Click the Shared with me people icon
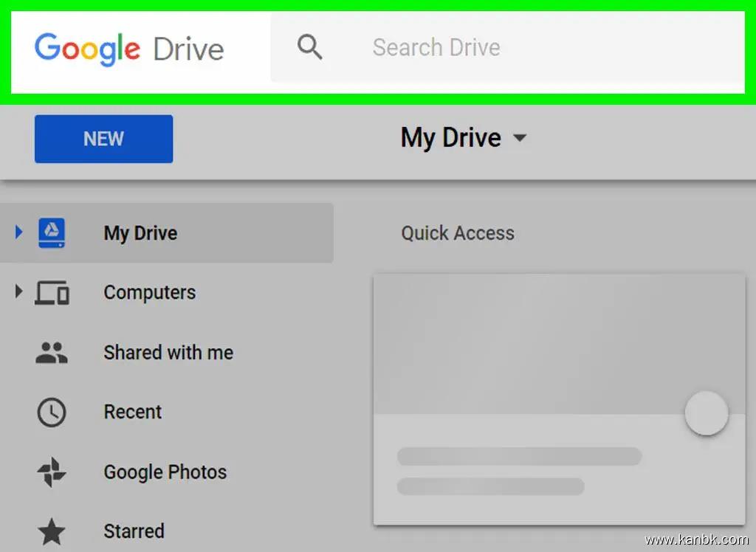The image size is (756, 552). 52,353
